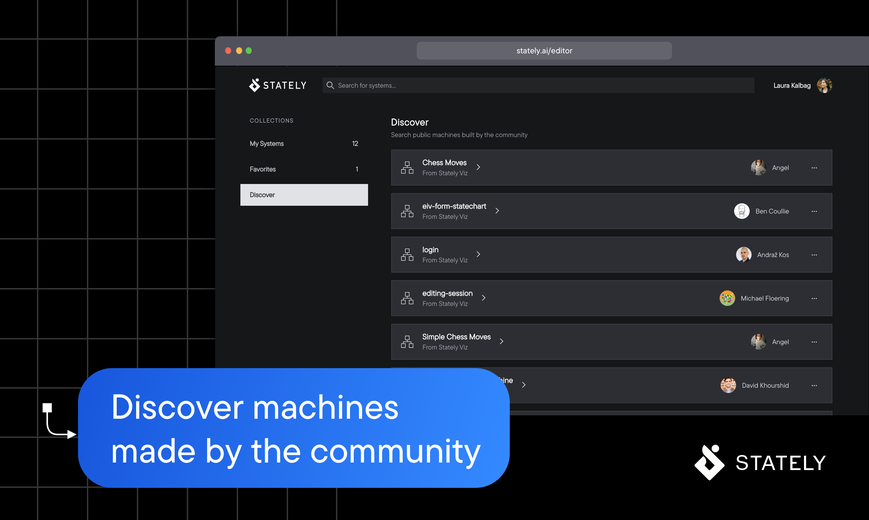This screenshot has height=520, width=869.
Task: Open the more options menu for login
Action: pos(814,254)
